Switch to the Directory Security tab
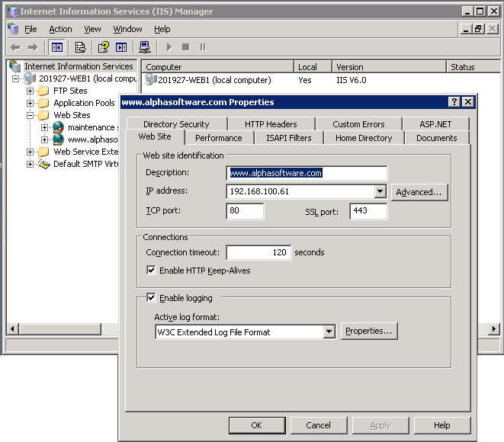504x442 pixels. click(x=176, y=124)
